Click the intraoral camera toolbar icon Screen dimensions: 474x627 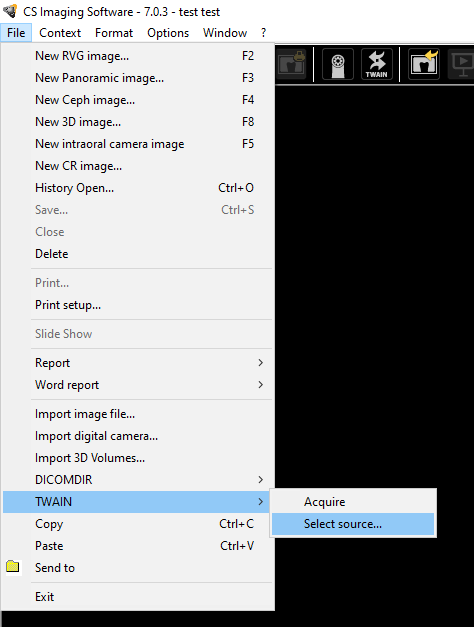tap(338, 64)
